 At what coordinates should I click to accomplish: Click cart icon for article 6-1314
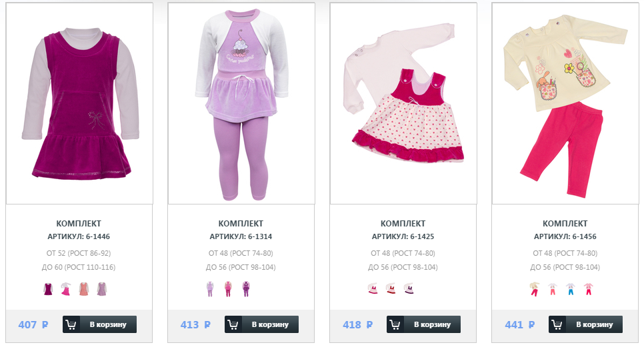point(233,324)
